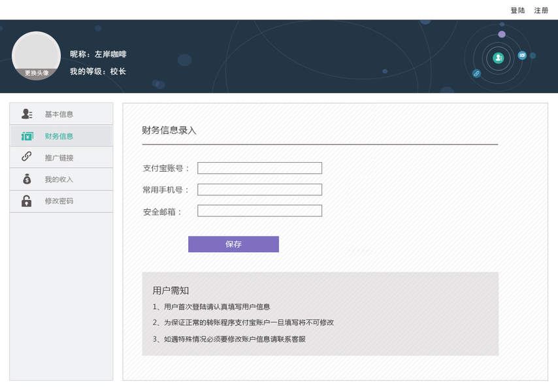This screenshot has width=558, height=392.
Task: Click the green banknote icon beside 财务信息
Action: 27,136
